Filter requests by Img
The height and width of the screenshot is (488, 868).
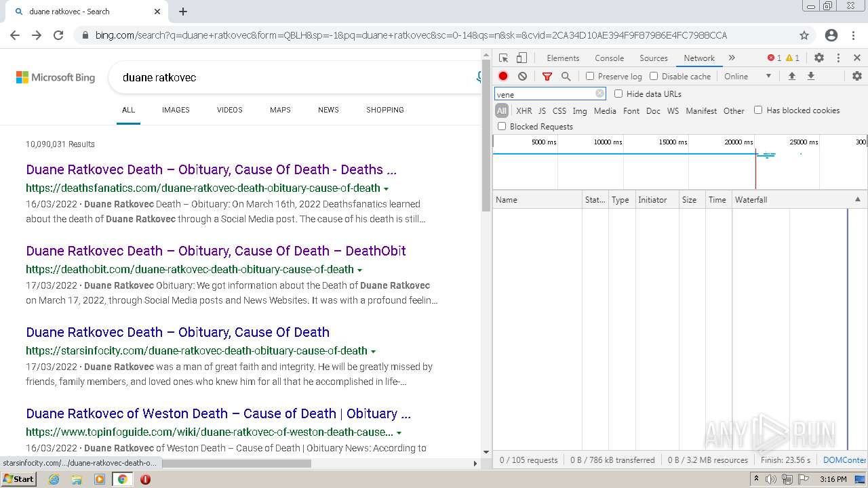tap(580, 110)
